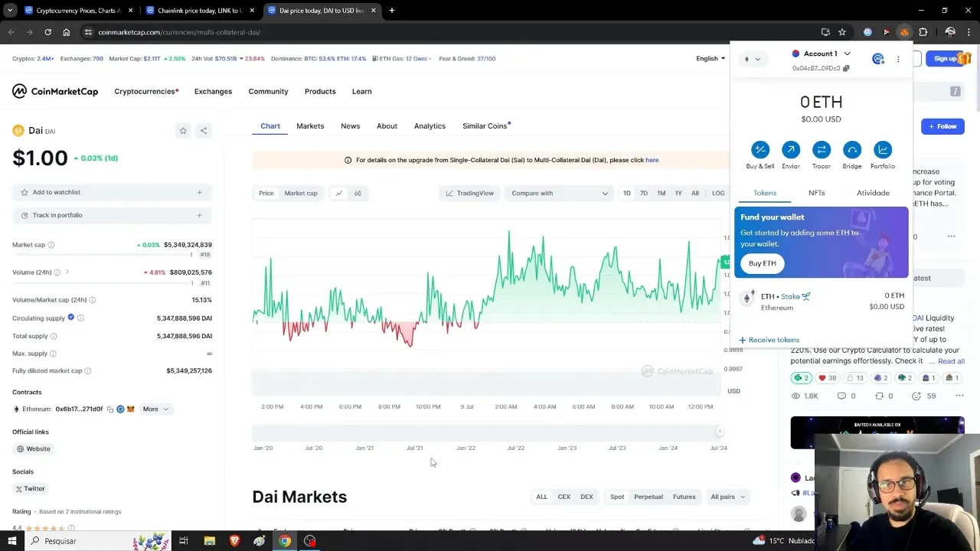Open official Website link
The image size is (980, 551).
(34, 449)
